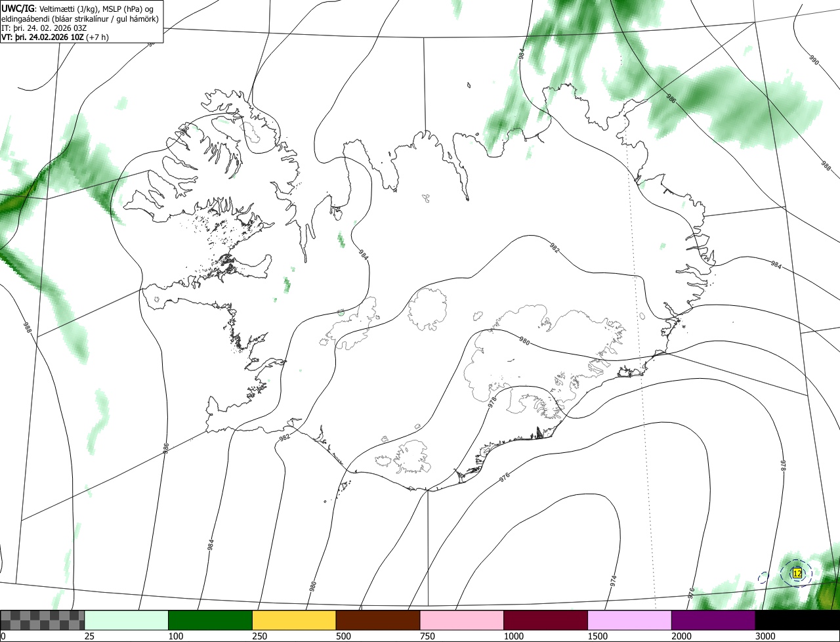The width and height of the screenshot is (840, 642).
Task: Pick the pink 750–1000 legend swatch
Action: point(462,620)
